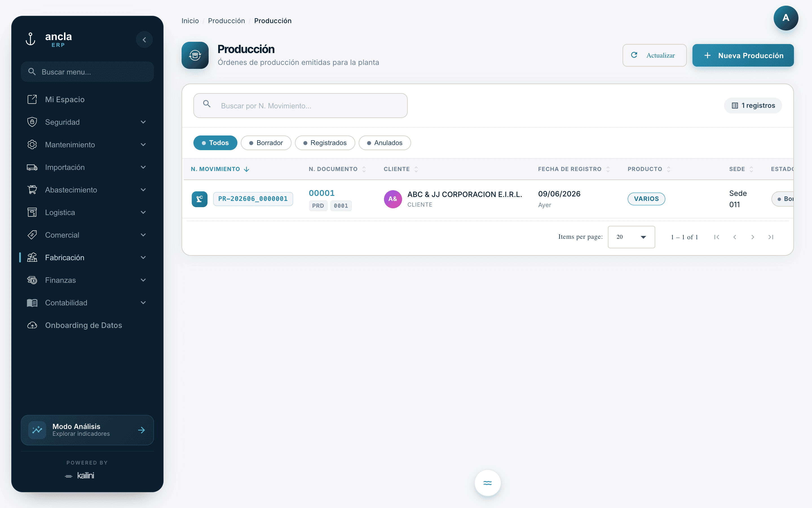812x508 pixels.
Task: Filter by Anulados status
Action: (x=385, y=143)
